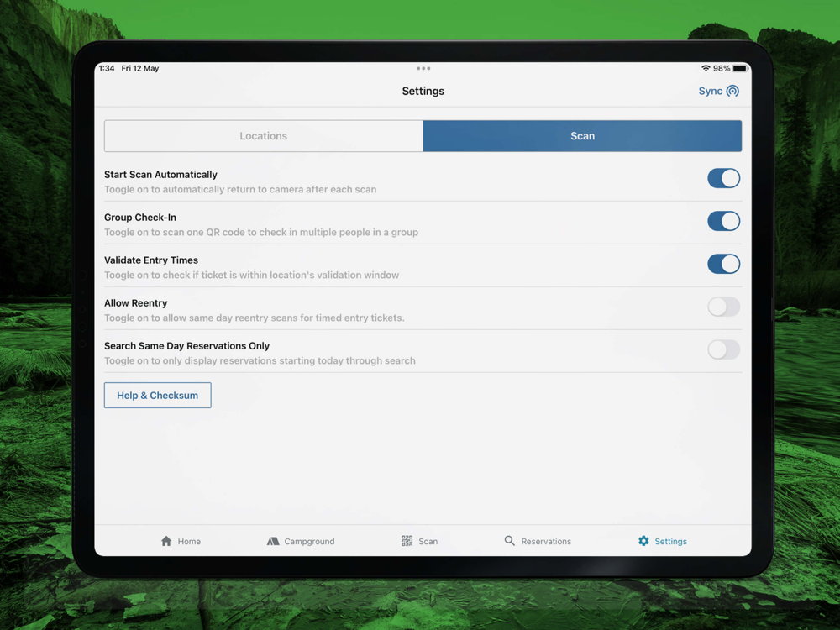Image resolution: width=840 pixels, height=630 pixels.
Task: Open Help & Checksum
Action: click(158, 396)
